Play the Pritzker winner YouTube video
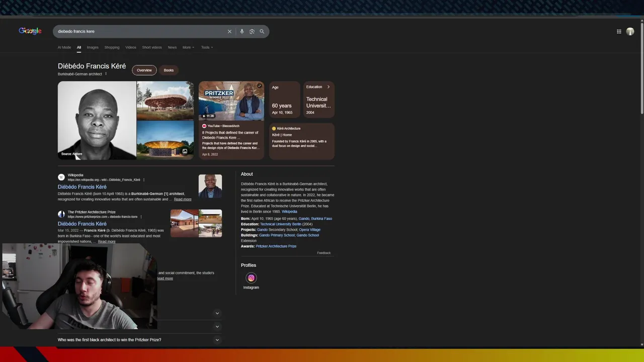 coord(231,101)
